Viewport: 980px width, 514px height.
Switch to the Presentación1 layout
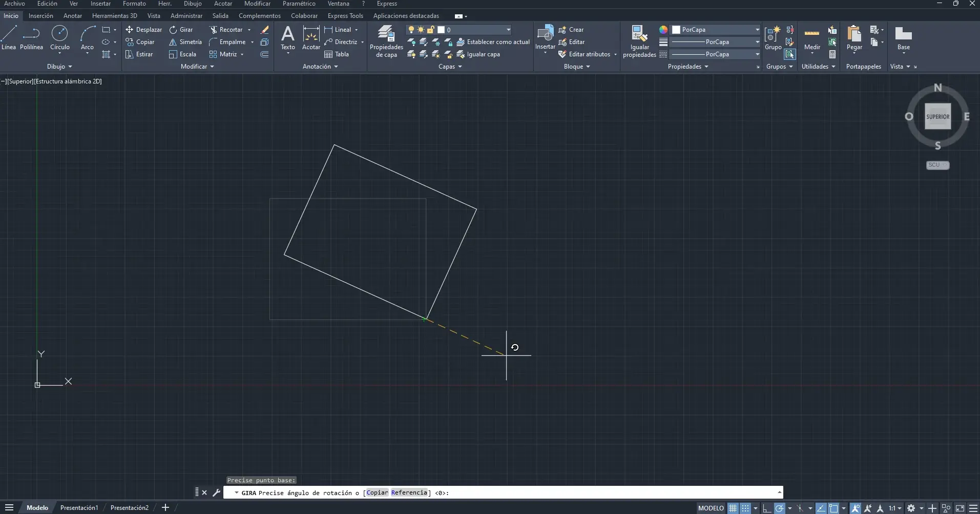point(79,507)
